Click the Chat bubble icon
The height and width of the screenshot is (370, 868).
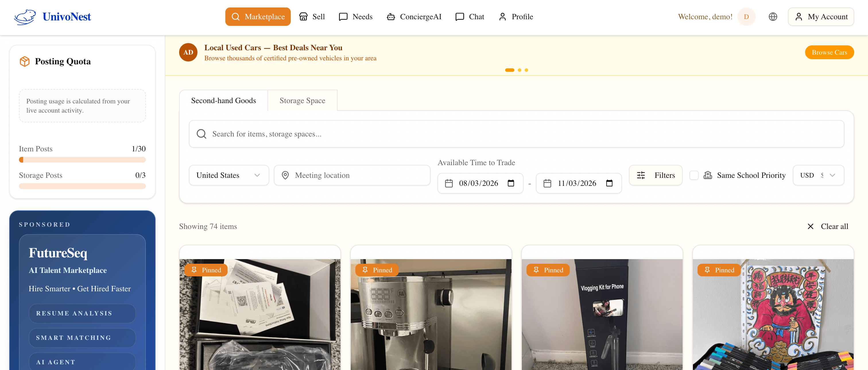pyautogui.click(x=460, y=17)
